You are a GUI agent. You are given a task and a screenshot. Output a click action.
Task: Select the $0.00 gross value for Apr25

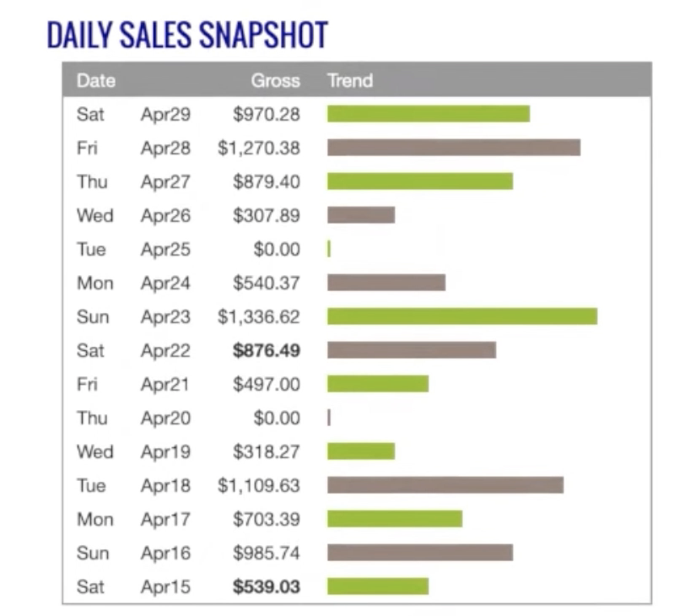277,249
